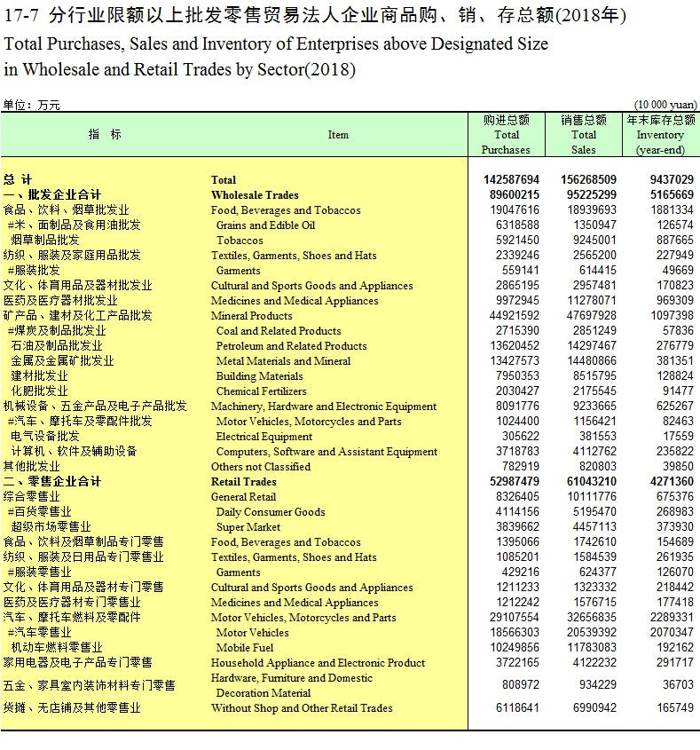
Task: Select Hardware Furniture sales value 934229
Action: [598, 685]
